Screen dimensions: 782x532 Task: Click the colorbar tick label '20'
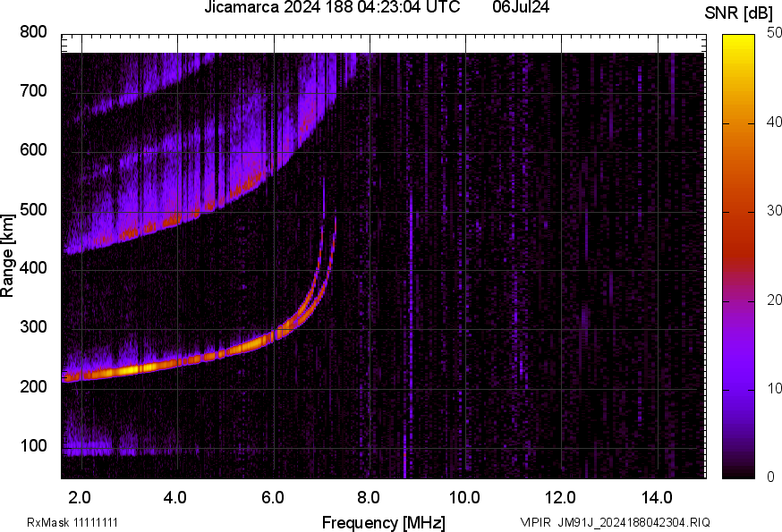coord(775,300)
